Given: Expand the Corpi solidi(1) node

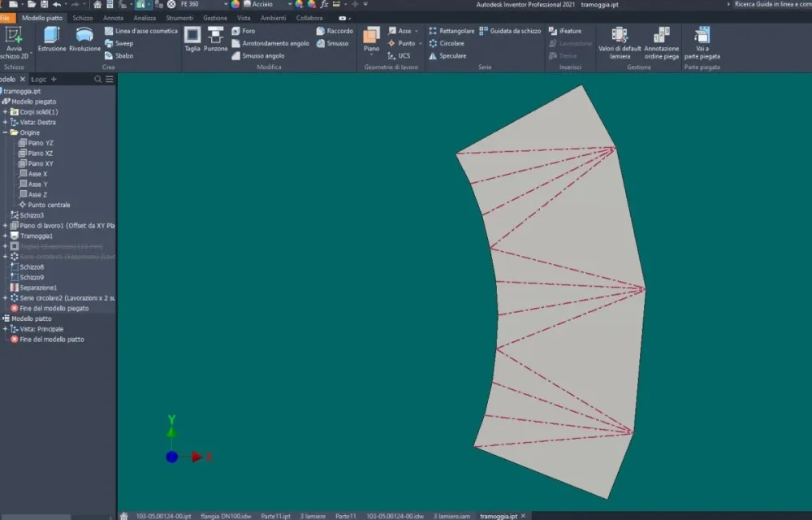Looking at the screenshot, I should coord(5,112).
